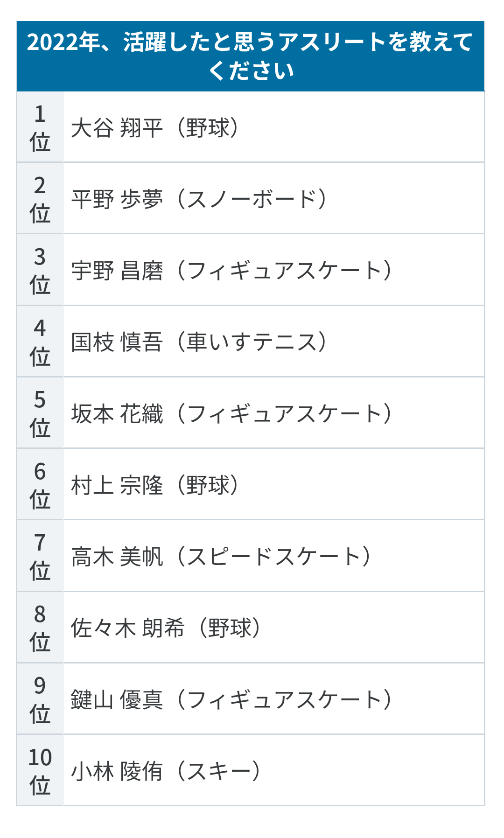Viewport: 504px width, 838px height.
Task: Select the 4位 rank cell
Action: tap(40, 342)
